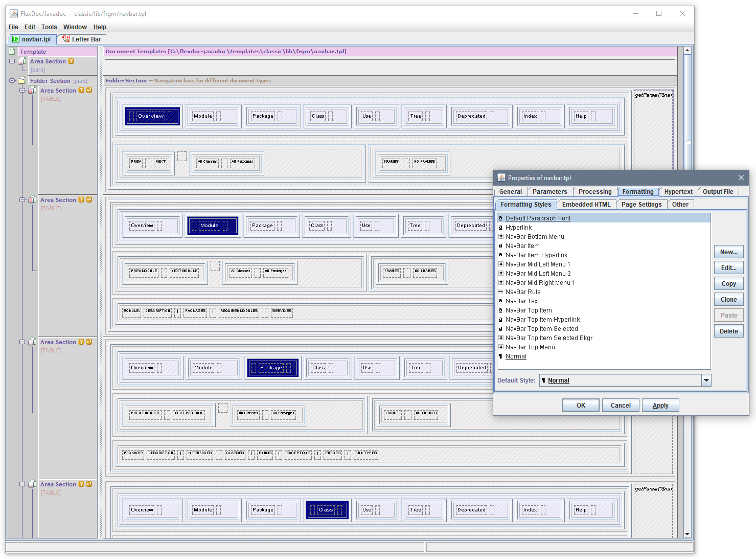Collapse the topmost Area Section node under Template
756x559 pixels.
pos(12,61)
